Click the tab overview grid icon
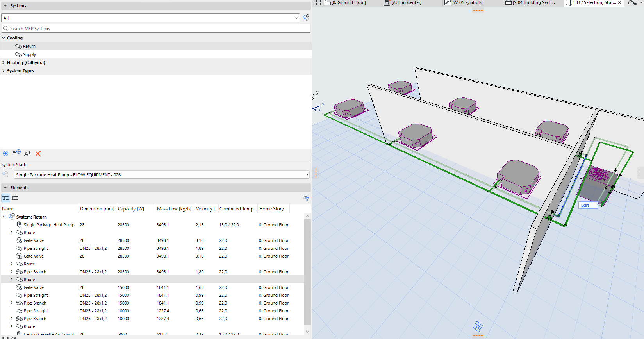 pyautogui.click(x=317, y=2)
